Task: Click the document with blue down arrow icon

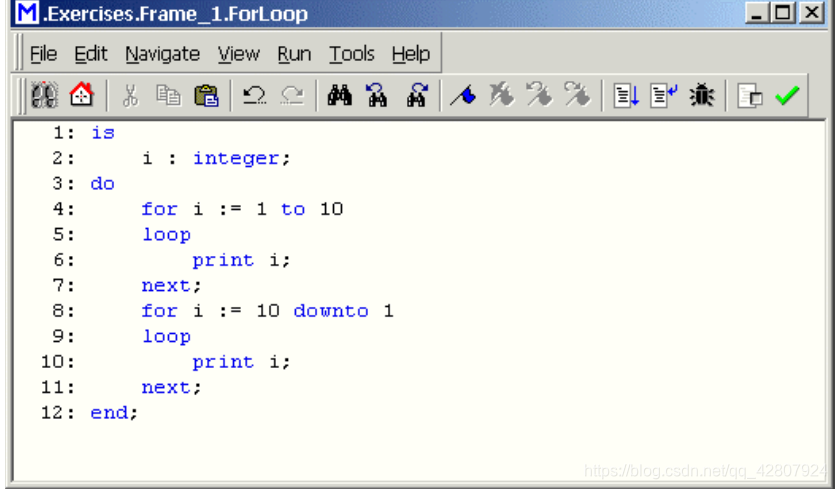Action: (626, 96)
